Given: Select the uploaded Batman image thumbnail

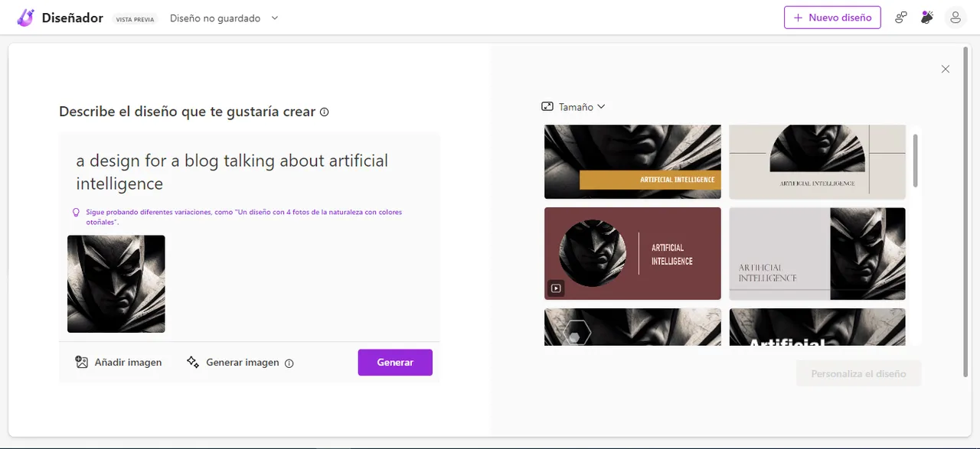Looking at the screenshot, I should tap(116, 284).
